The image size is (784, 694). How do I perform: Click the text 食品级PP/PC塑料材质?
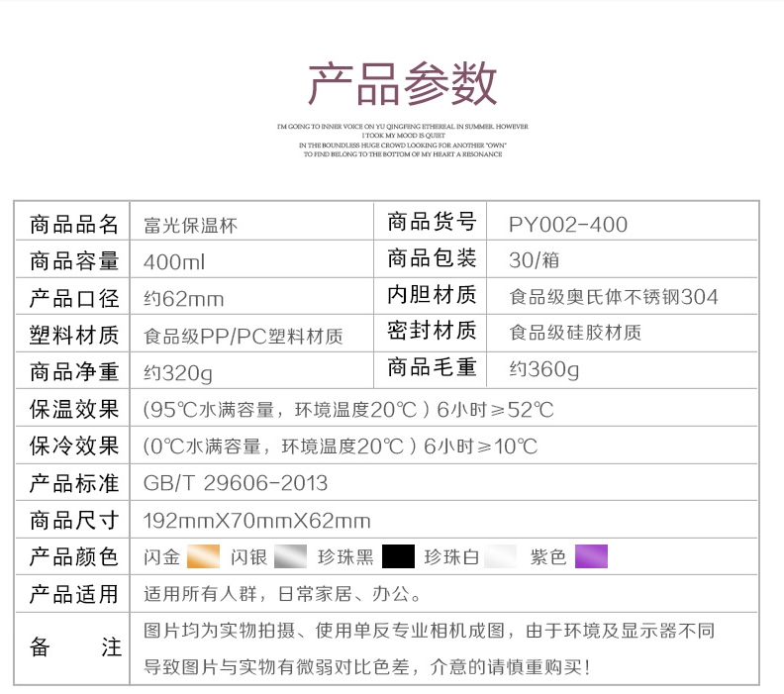point(243,337)
